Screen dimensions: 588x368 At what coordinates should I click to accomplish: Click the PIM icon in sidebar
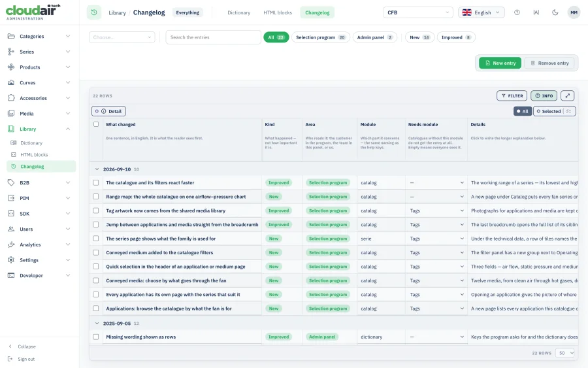tap(11, 198)
